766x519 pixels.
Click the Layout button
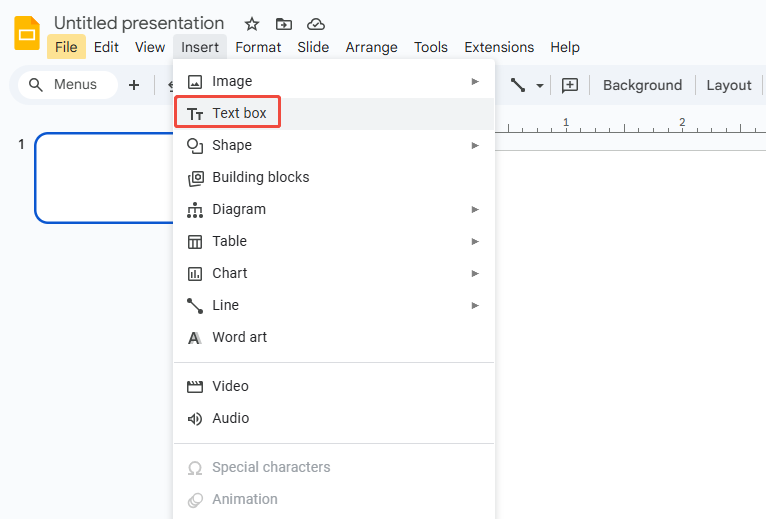[728, 85]
